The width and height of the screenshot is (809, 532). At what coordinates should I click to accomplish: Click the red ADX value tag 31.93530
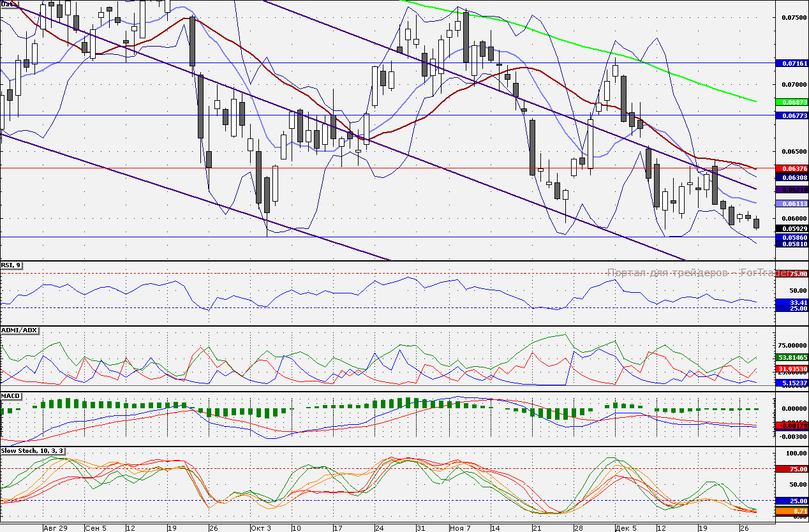tap(791, 369)
